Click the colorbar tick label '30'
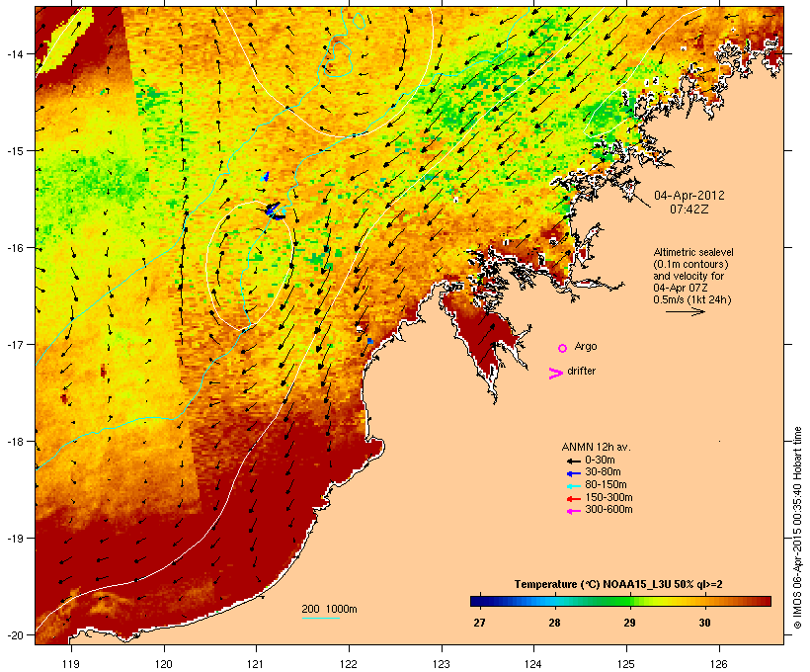The width and height of the screenshot is (810, 672). click(704, 623)
